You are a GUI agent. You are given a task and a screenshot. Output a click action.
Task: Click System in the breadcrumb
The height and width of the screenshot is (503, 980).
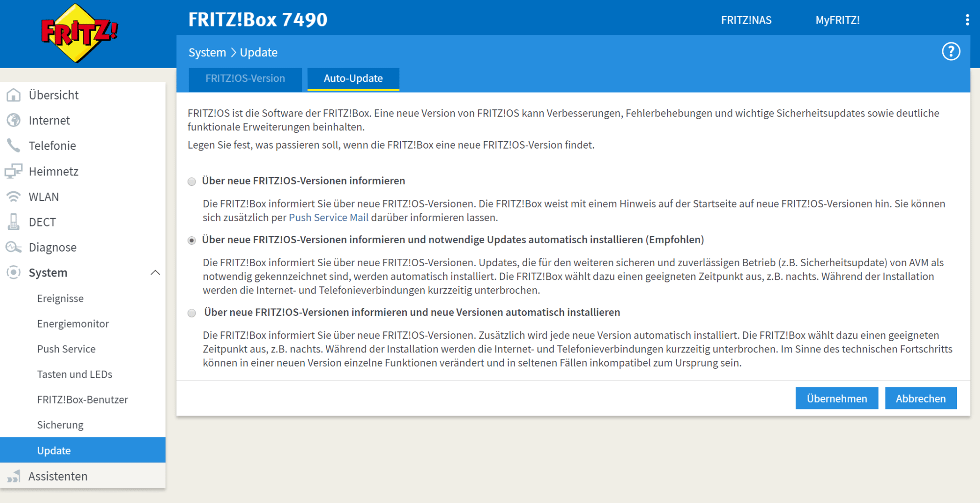click(207, 52)
